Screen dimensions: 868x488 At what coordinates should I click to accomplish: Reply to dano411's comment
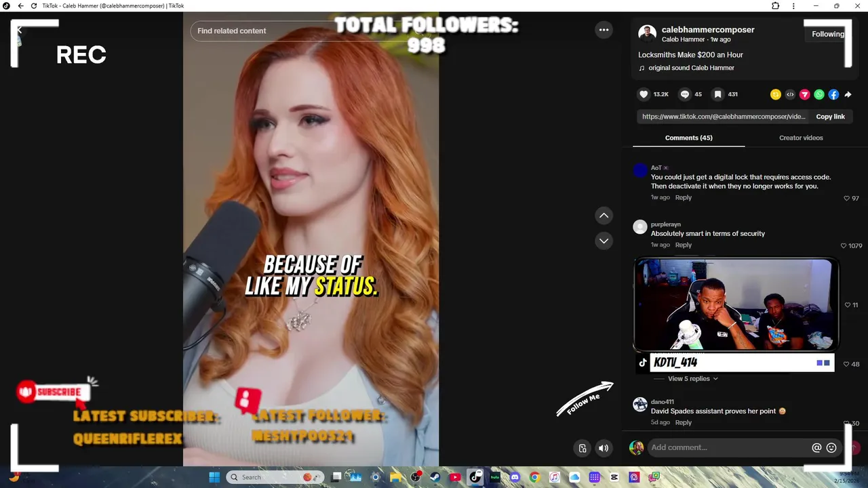683,422
